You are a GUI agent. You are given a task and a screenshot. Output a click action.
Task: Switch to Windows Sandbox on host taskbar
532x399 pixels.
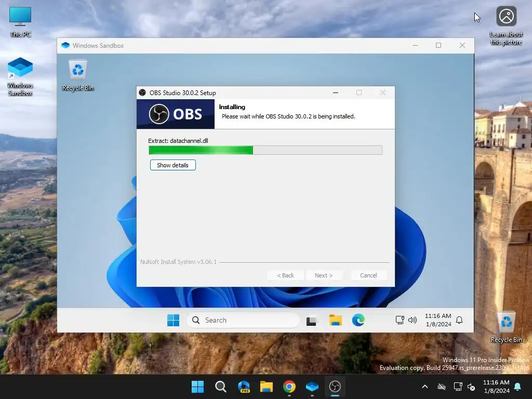312,387
